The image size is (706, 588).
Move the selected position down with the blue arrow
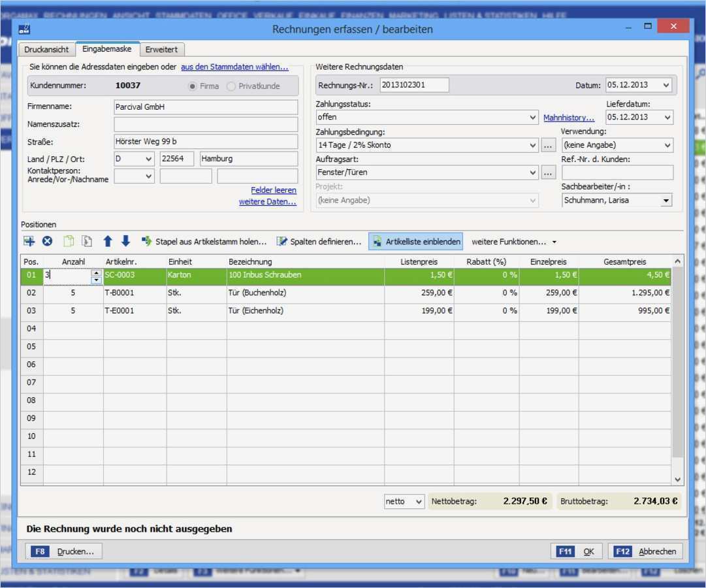click(x=126, y=242)
